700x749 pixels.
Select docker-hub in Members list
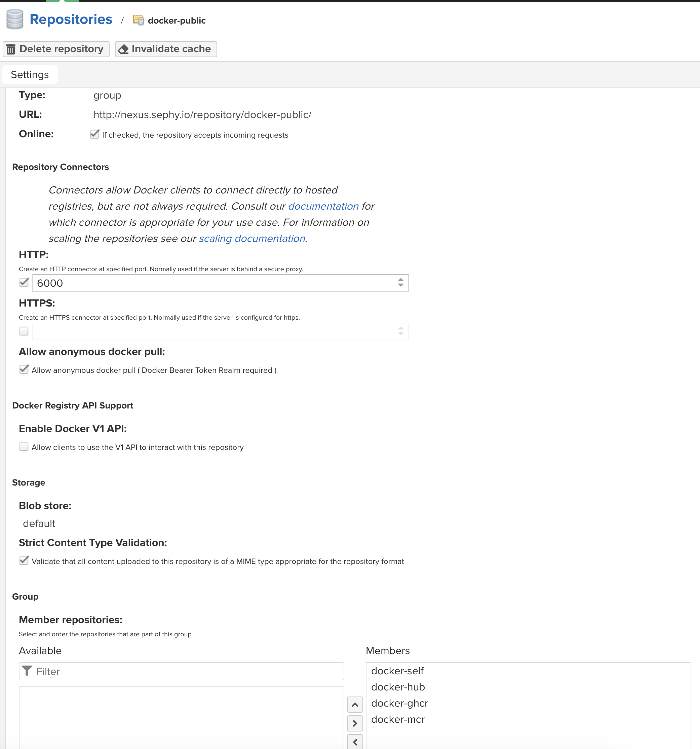[x=398, y=687]
